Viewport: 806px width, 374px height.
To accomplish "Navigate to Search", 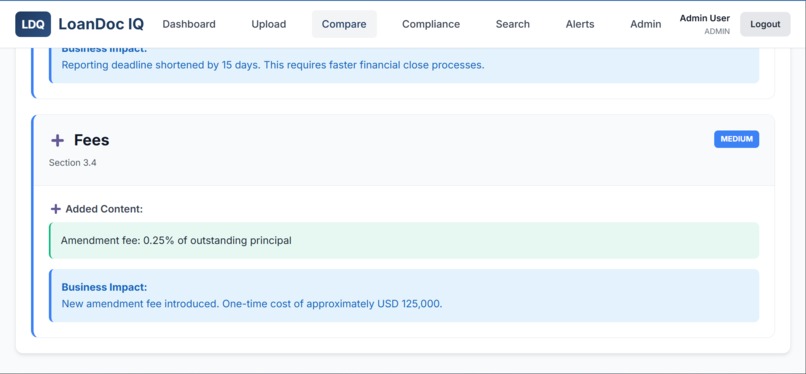I will pyautogui.click(x=512, y=24).
